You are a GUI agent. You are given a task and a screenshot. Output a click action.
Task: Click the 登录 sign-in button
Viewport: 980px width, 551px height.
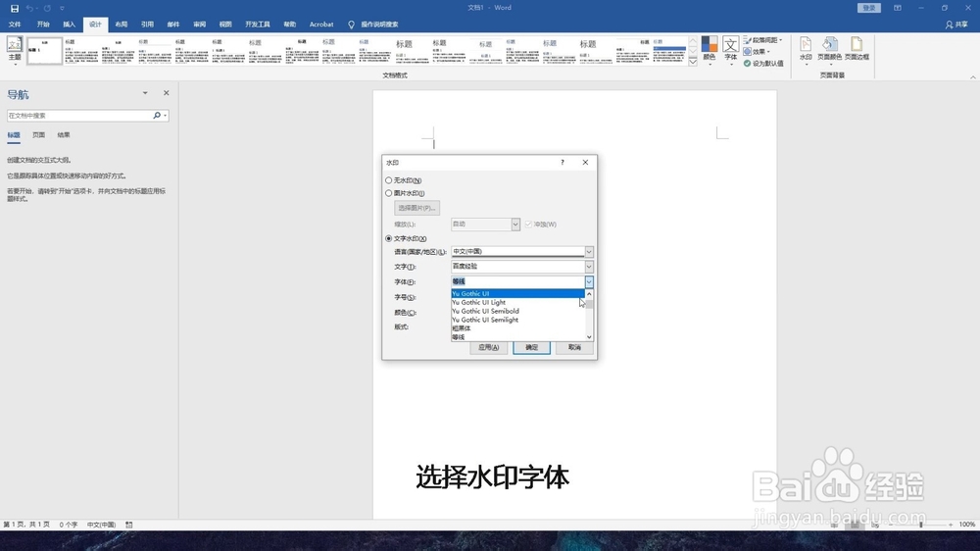click(868, 8)
